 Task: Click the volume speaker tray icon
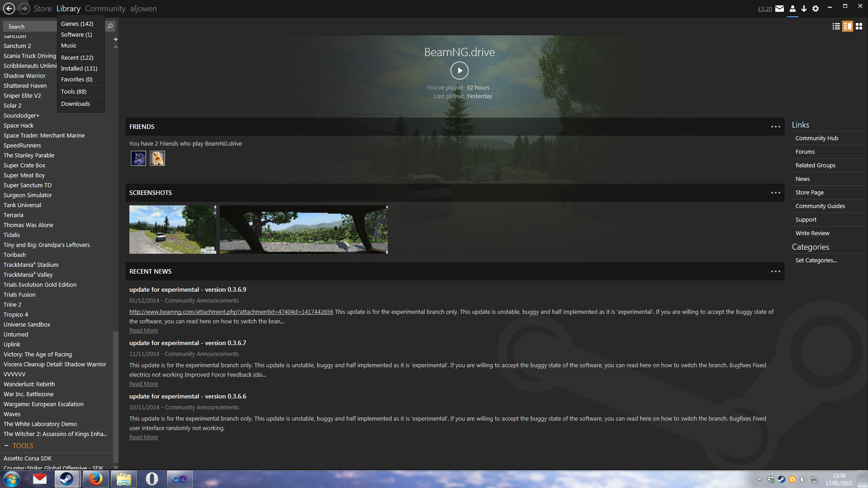pos(803,479)
